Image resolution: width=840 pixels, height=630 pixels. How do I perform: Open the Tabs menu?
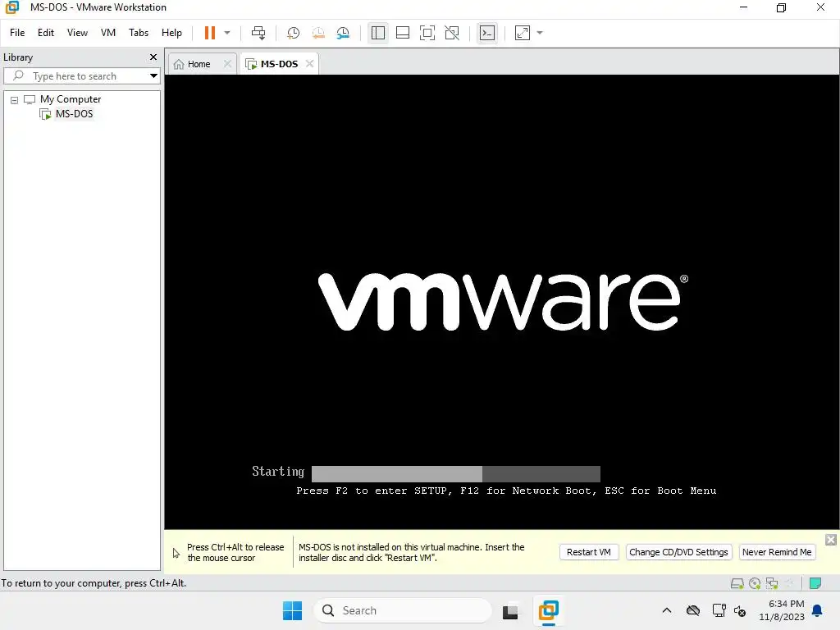coord(138,33)
